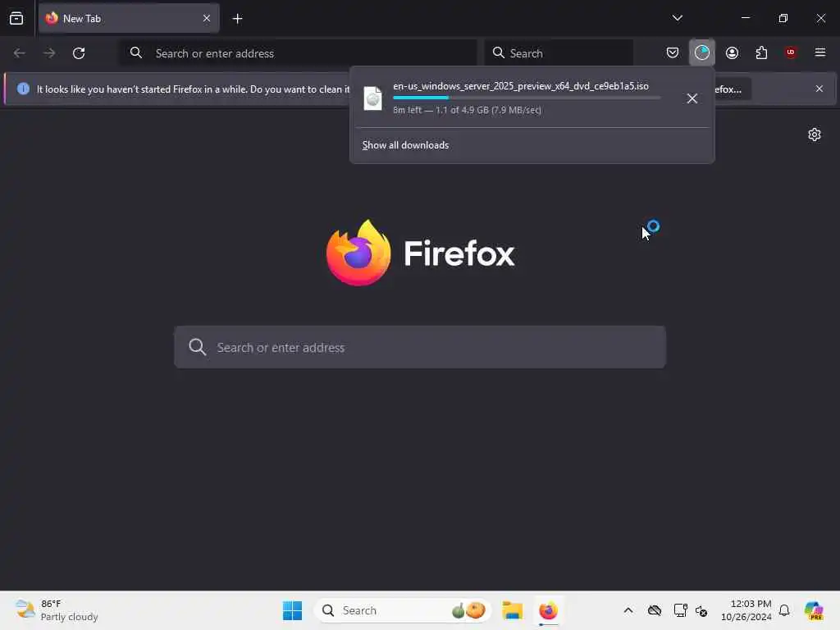The image size is (840, 630).
Task: Open the network display tray icon
Action: coord(680,610)
